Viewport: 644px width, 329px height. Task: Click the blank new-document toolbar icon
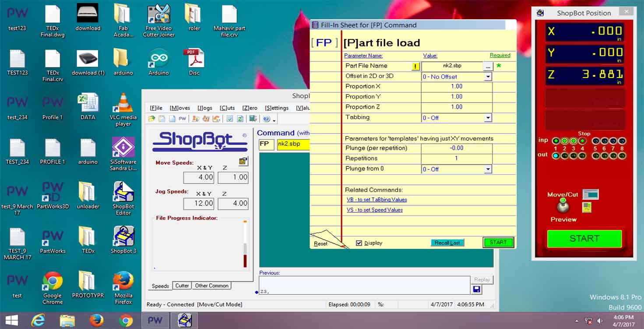[172, 119]
